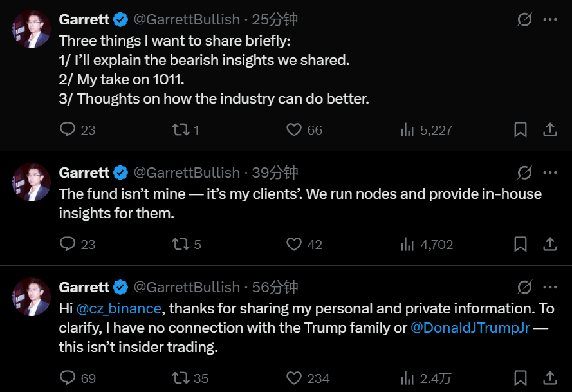Open Grok icon on first tweet
The height and width of the screenshot is (392, 572).
524,19
